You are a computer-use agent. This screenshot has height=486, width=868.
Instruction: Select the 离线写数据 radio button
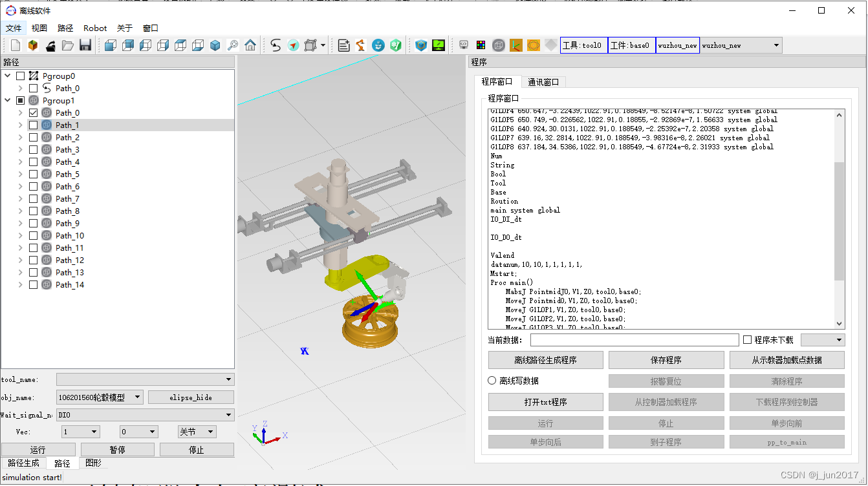(x=492, y=381)
